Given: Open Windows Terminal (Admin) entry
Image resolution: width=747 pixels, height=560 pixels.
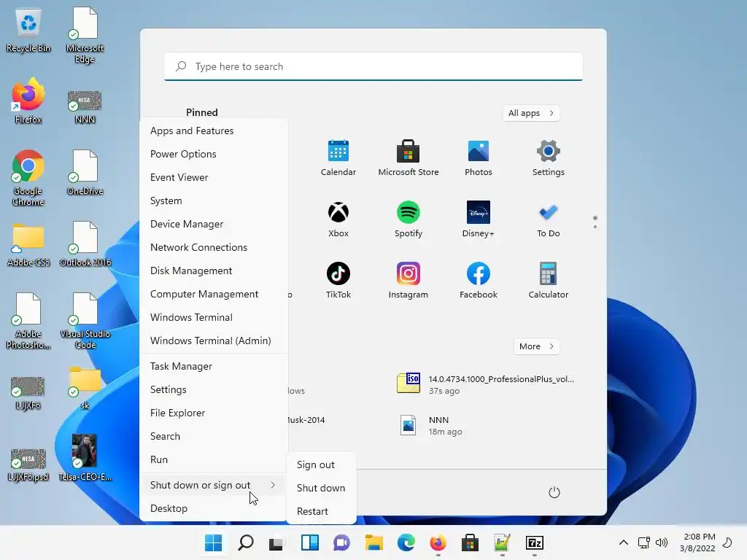Looking at the screenshot, I should [x=214, y=341].
